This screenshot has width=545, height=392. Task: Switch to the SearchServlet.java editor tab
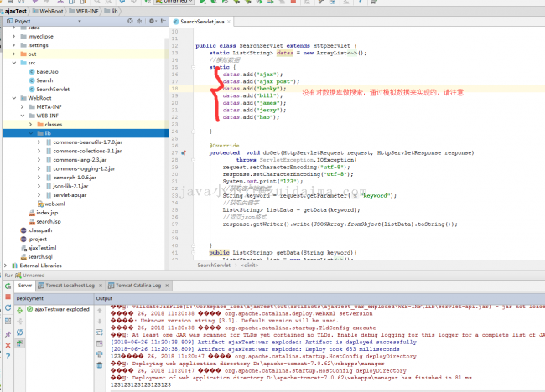[200, 22]
